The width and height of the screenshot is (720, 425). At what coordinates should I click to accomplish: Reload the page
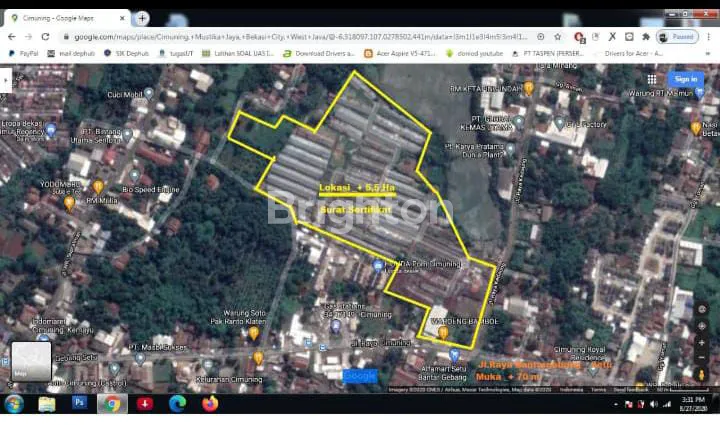[x=45, y=36]
